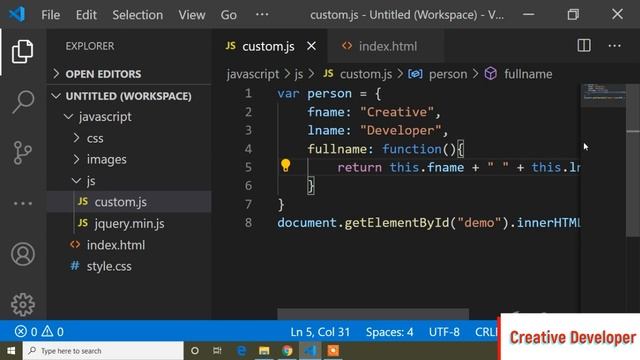
Task: Open the Accounts icon
Action: [x=22, y=254]
